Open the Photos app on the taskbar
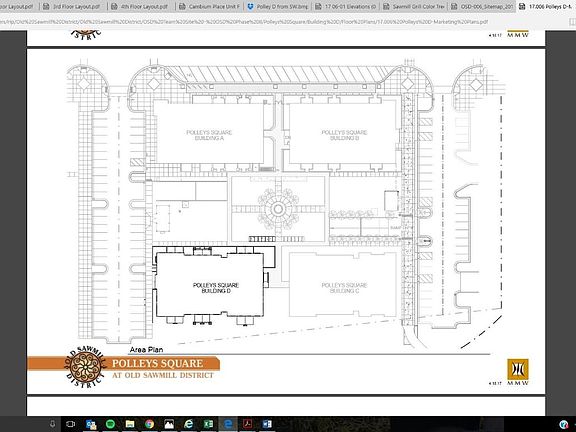Viewport: 576px width, 432px height. click(169, 424)
